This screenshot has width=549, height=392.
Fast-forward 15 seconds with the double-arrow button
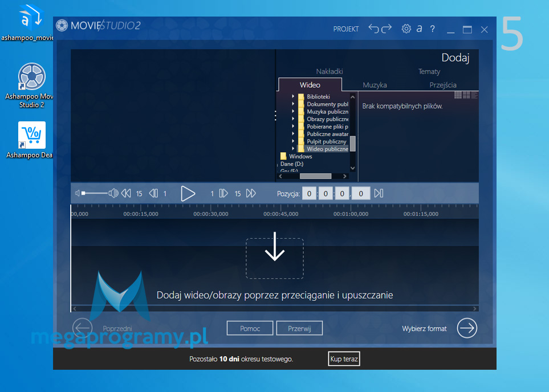coord(251,193)
